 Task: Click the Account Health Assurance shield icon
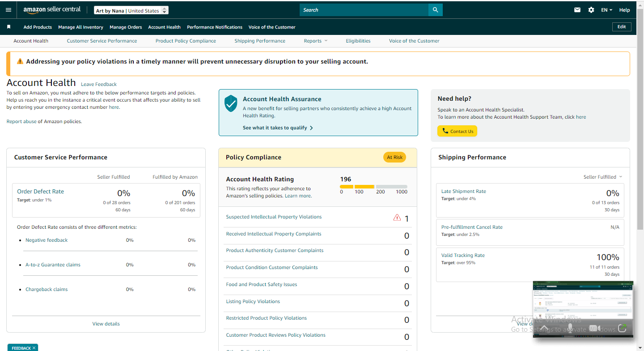point(231,103)
